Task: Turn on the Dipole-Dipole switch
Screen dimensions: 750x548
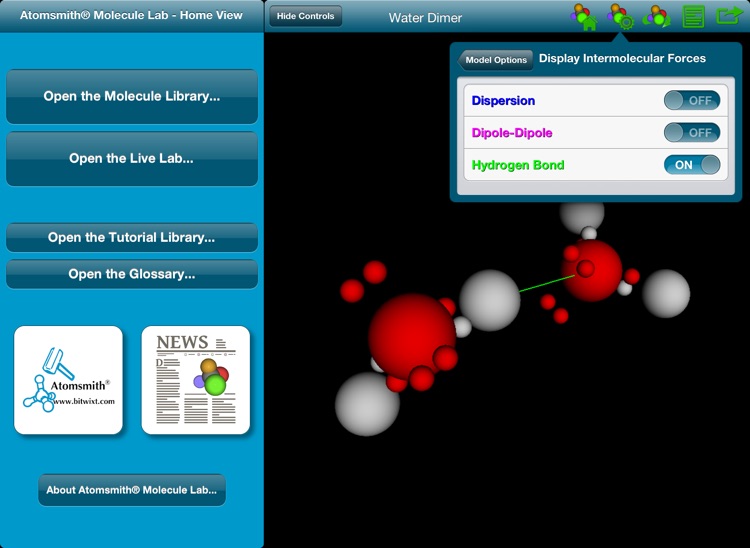Action: tap(692, 132)
